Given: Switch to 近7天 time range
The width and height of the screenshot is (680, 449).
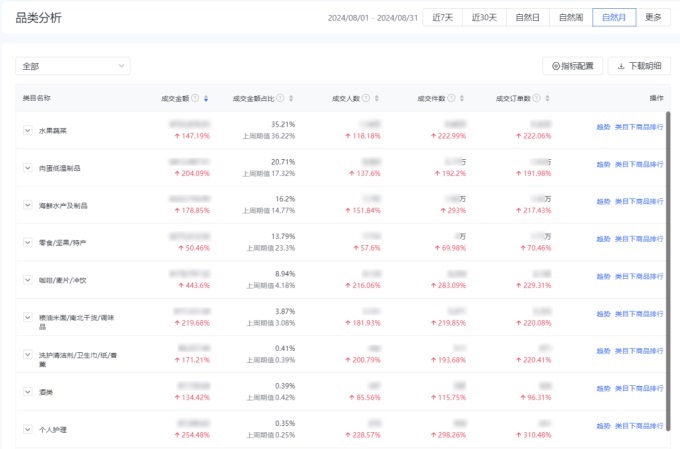Looking at the screenshot, I should pyautogui.click(x=444, y=17).
